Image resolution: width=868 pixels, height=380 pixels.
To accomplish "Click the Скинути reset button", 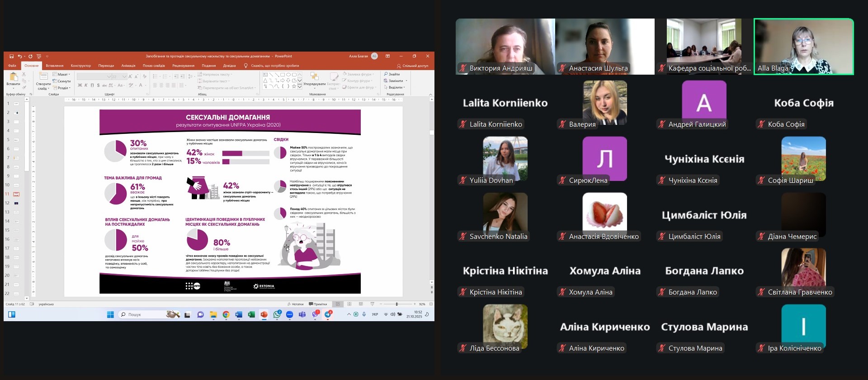I will tap(61, 81).
